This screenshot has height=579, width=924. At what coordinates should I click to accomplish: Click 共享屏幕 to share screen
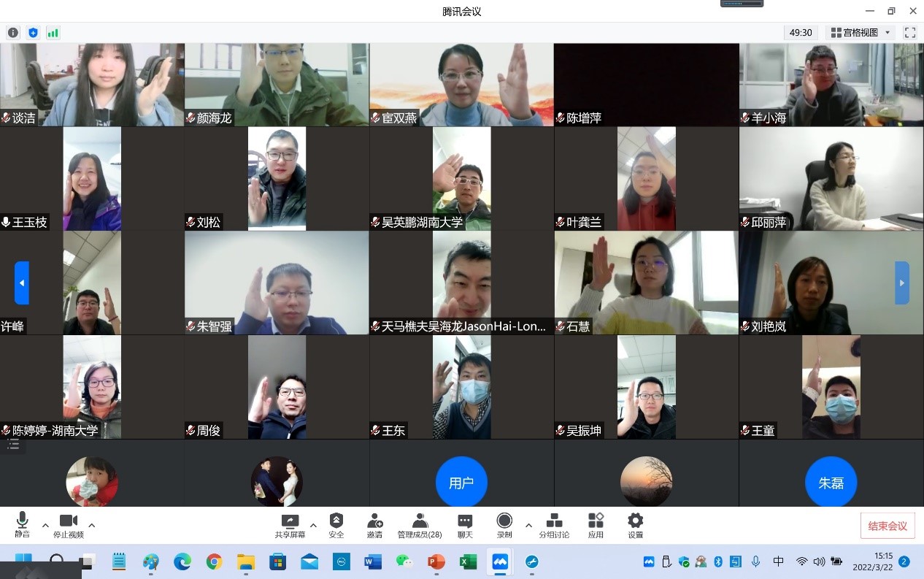[290, 525]
